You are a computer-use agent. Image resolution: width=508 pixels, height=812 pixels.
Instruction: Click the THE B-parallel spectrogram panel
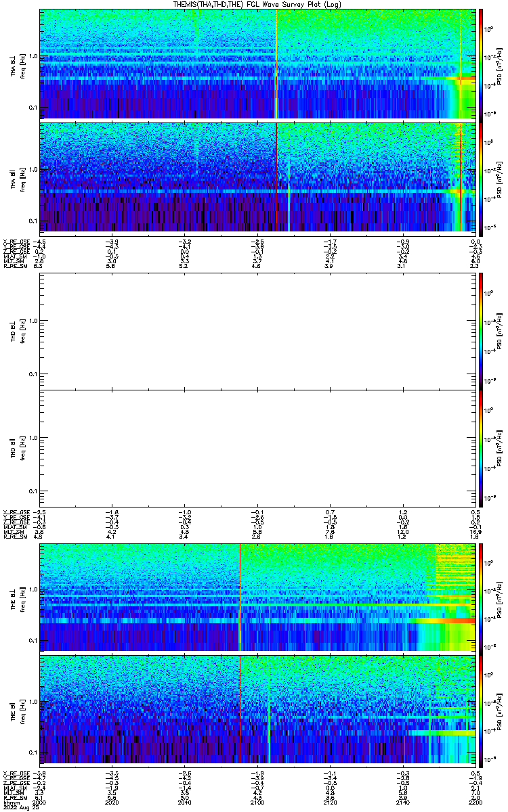(257, 710)
